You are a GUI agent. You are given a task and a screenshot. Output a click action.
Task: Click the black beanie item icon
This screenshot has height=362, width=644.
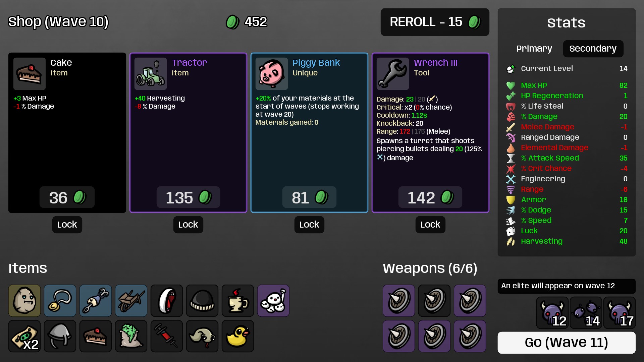[202, 301]
